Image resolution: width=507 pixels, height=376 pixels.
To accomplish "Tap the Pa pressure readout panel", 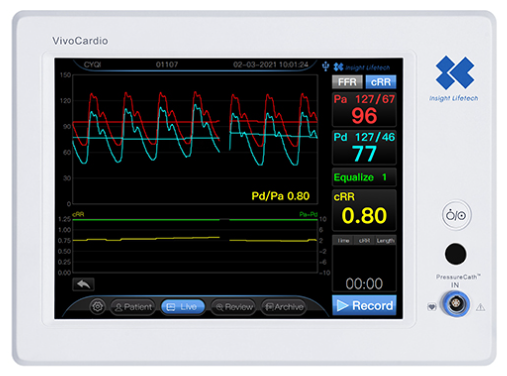I will tap(364, 109).
